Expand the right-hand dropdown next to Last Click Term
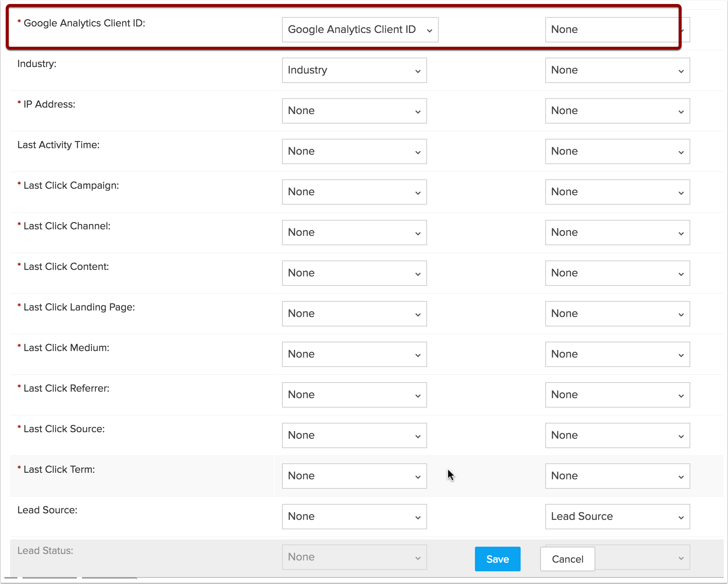 [x=617, y=476]
